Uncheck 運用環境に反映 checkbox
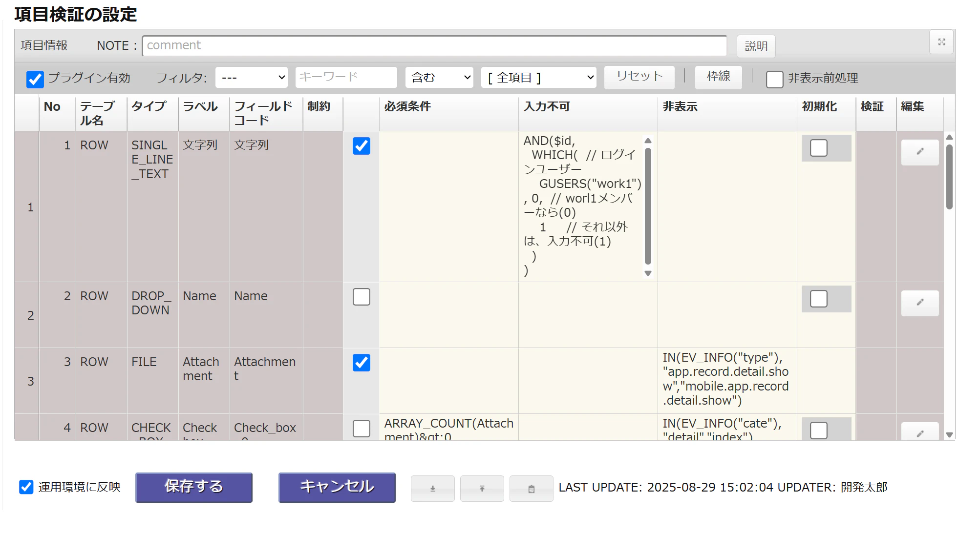Viewport: 980px width, 534px height. pos(26,487)
